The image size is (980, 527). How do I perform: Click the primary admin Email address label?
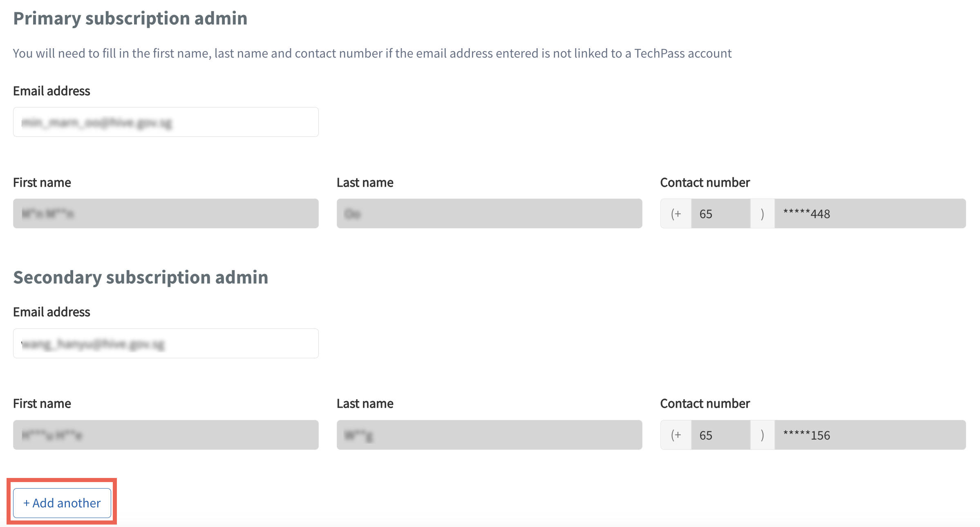(x=51, y=91)
